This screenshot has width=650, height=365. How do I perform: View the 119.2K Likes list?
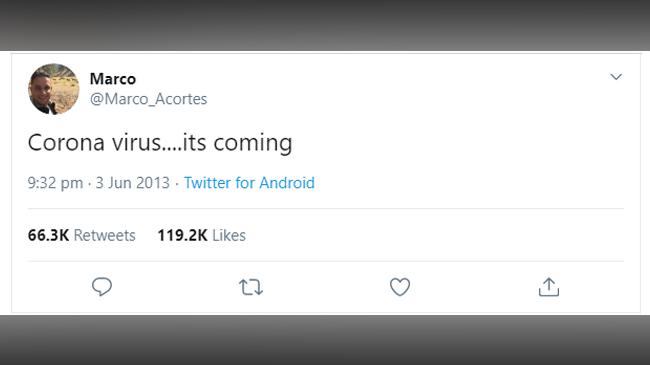[x=201, y=235]
